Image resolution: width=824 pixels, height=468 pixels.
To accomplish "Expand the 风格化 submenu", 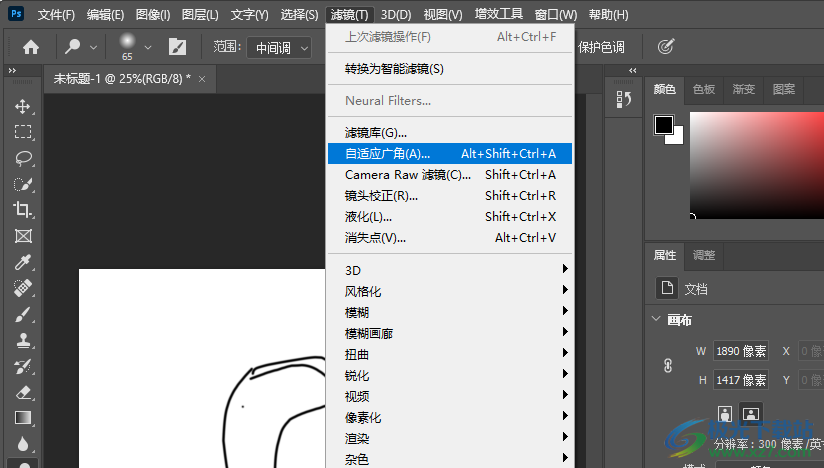I will (x=450, y=291).
